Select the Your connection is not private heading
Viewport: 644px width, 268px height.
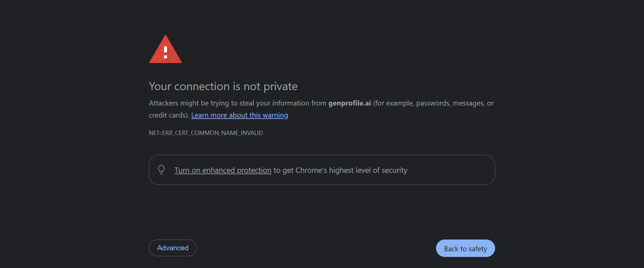click(223, 86)
